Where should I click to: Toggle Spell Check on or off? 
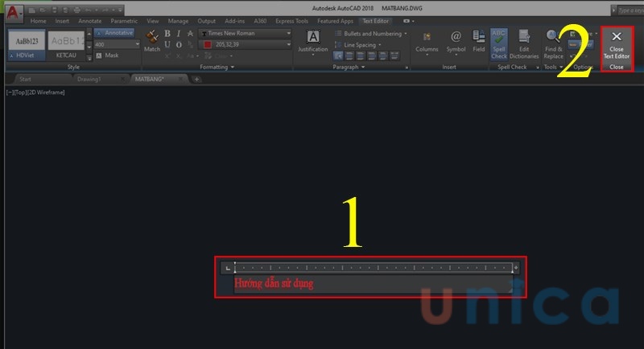pos(500,43)
